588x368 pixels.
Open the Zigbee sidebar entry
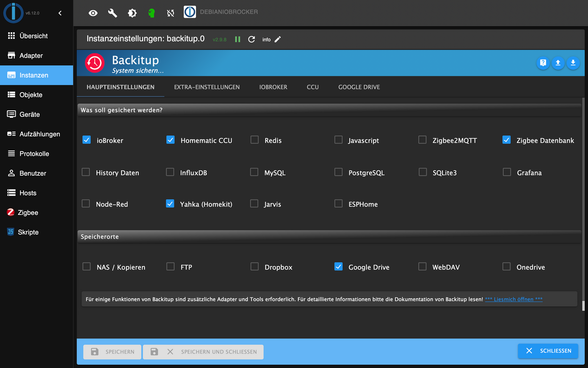coord(36,212)
